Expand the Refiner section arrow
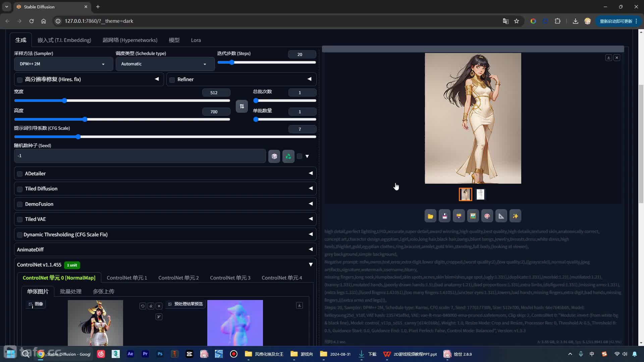 pyautogui.click(x=309, y=79)
